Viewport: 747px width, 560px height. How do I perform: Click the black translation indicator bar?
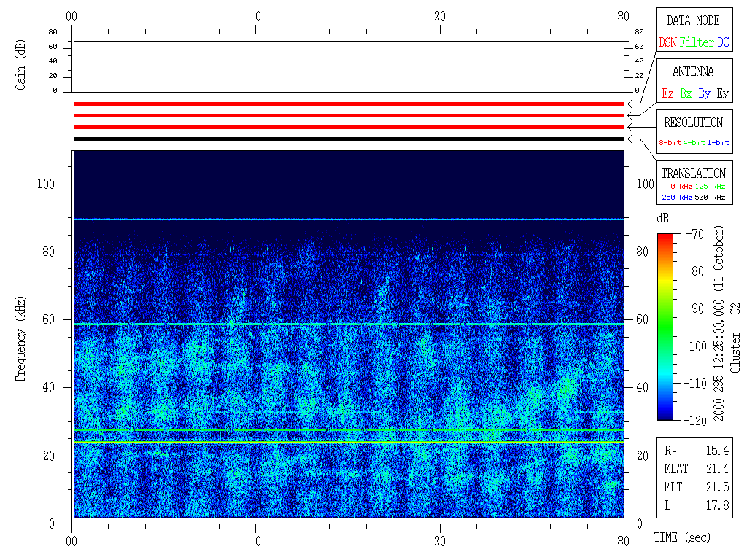348,139
